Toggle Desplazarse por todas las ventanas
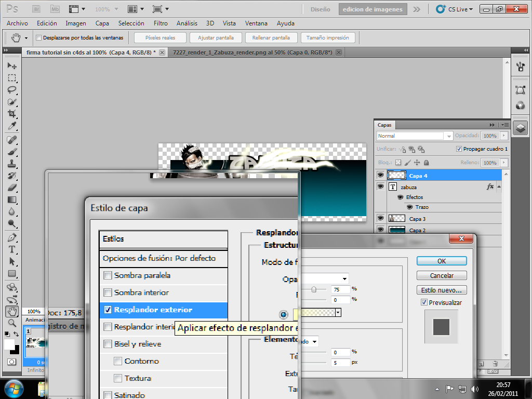The height and width of the screenshot is (399, 532). coord(38,37)
